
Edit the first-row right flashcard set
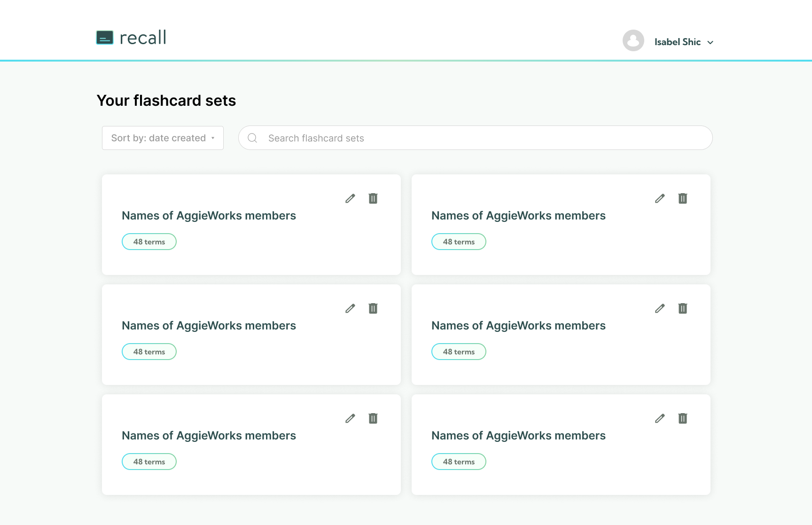pyautogui.click(x=660, y=198)
